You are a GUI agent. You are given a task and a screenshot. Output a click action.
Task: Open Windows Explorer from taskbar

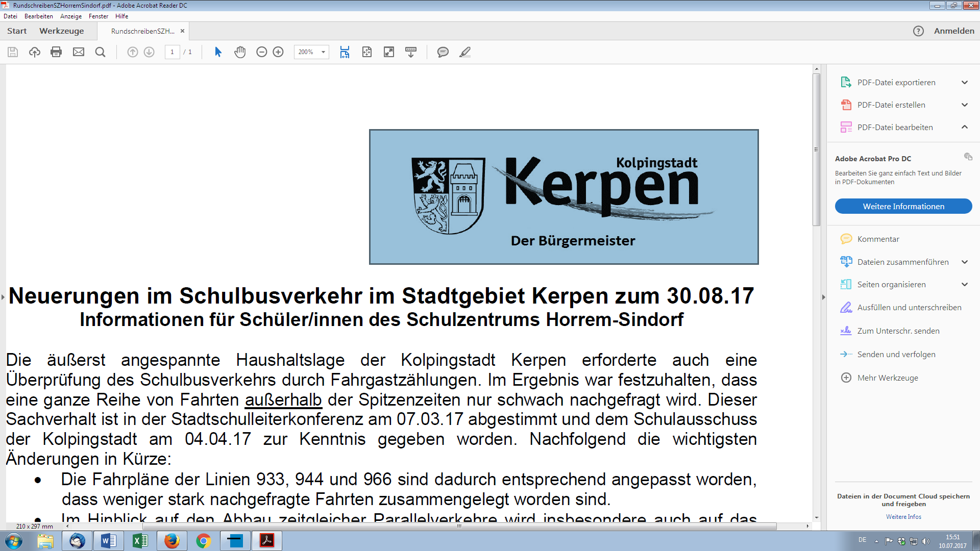(45, 541)
